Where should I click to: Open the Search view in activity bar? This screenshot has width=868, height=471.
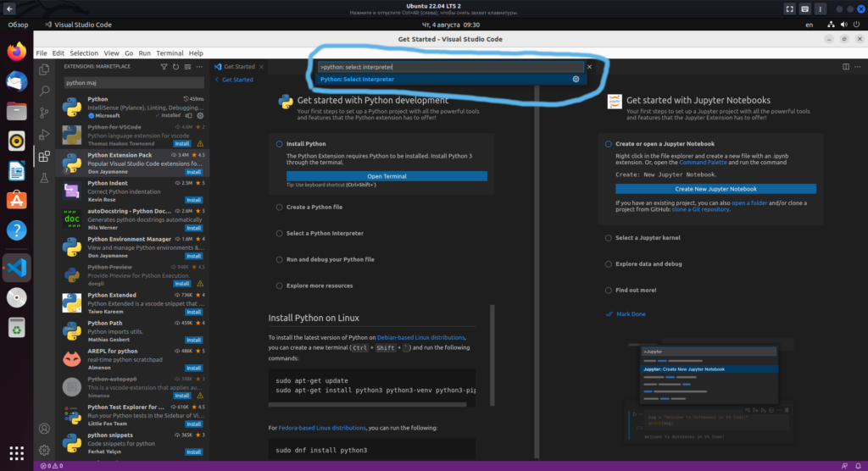coord(44,91)
